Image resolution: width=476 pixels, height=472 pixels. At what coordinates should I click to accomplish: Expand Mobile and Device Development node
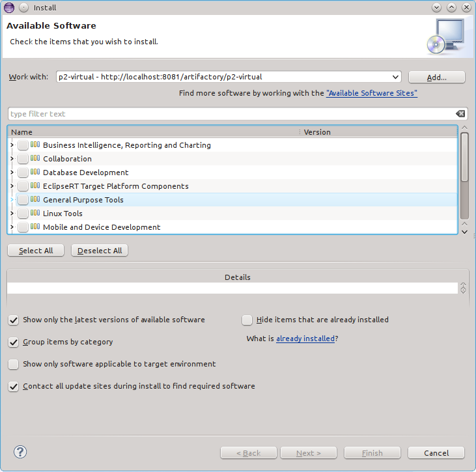(12, 227)
